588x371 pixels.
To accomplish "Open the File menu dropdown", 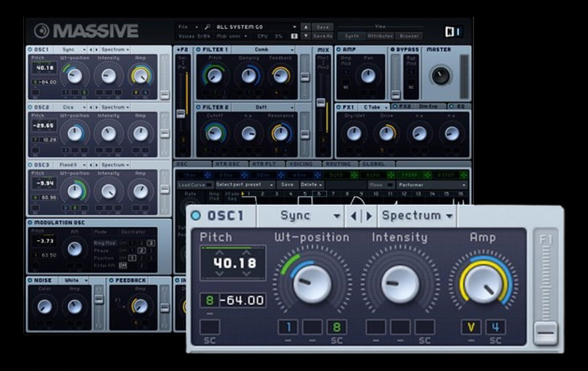I will coord(188,27).
